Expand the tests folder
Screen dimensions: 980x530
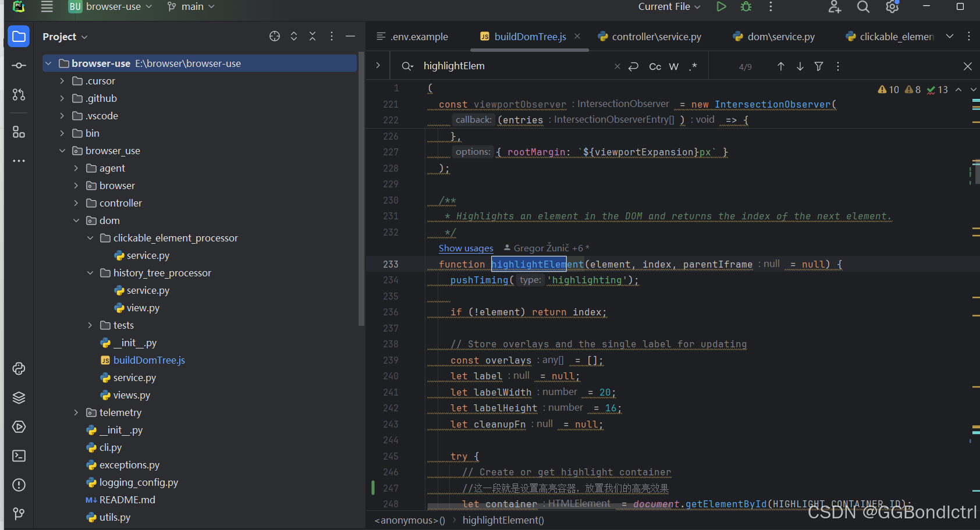[x=90, y=325]
